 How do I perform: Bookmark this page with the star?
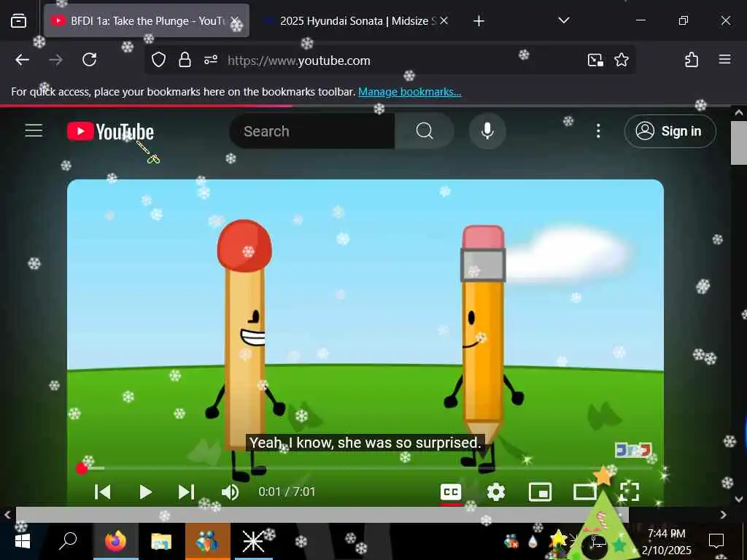click(x=622, y=60)
